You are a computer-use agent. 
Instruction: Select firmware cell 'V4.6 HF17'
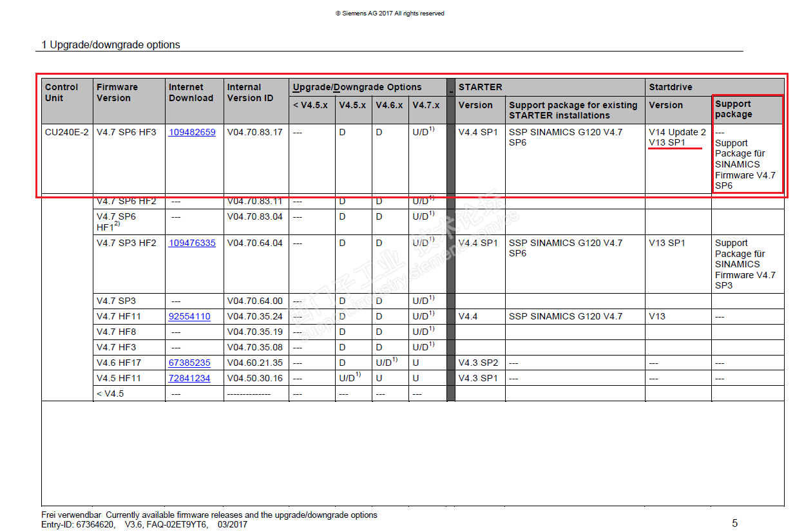pos(119,363)
